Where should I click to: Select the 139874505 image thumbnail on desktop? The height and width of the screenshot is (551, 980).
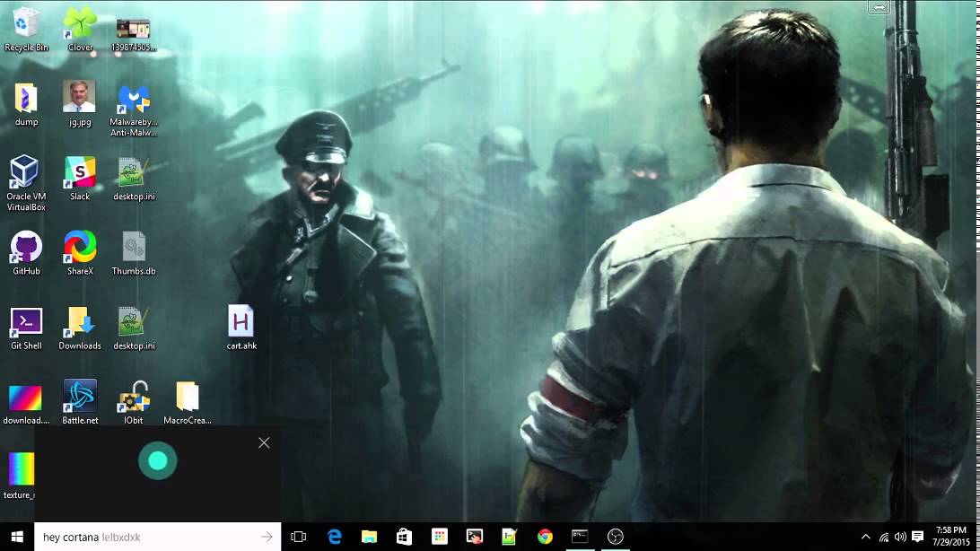pos(133,29)
